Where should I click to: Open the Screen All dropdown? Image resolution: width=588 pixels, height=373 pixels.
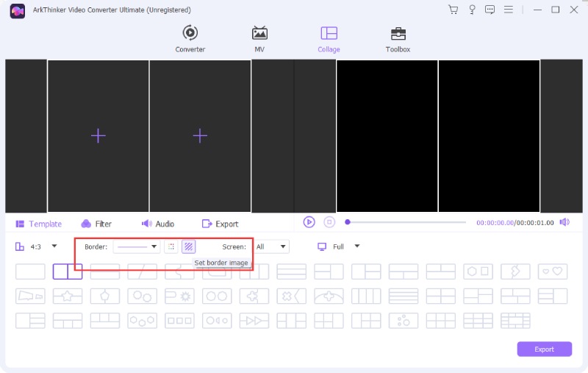pos(271,246)
